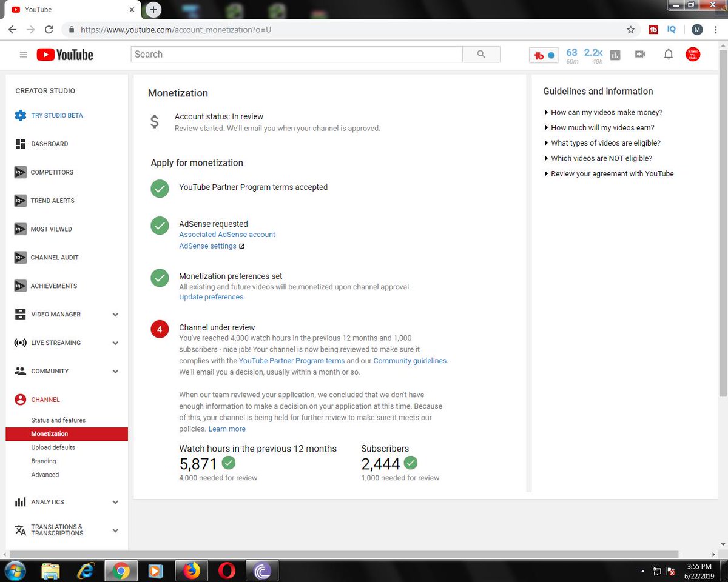Click the Learn more link

[x=227, y=429]
